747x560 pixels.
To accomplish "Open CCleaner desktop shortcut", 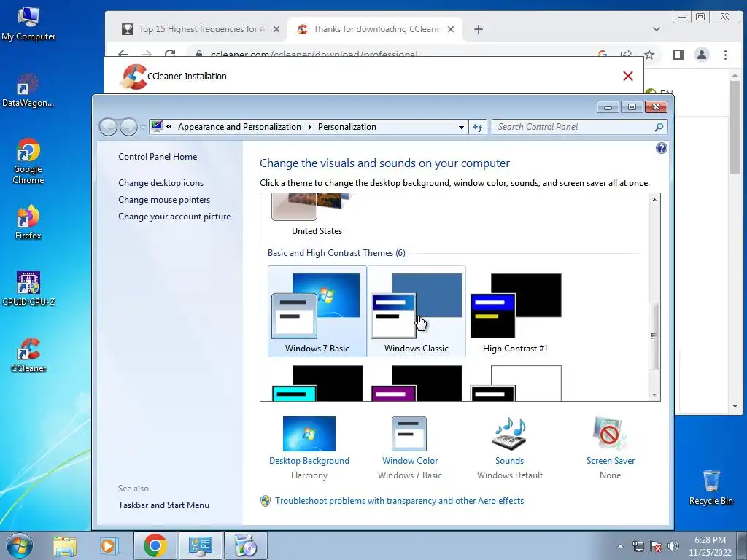I will pyautogui.click(x=28, y=355).
